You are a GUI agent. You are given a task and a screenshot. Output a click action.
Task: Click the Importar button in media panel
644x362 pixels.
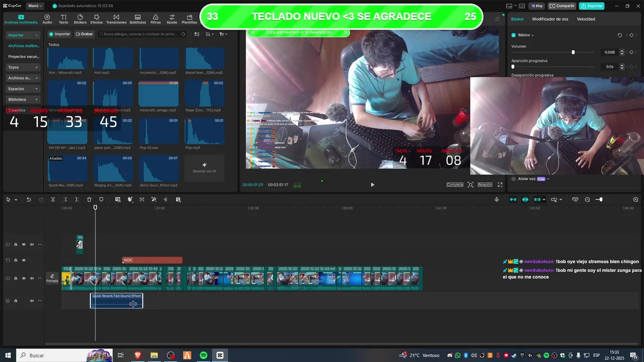coord(59,34)
